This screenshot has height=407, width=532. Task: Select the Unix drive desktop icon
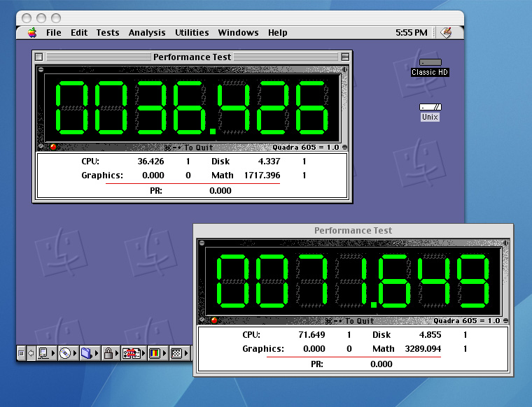[430, 111]
